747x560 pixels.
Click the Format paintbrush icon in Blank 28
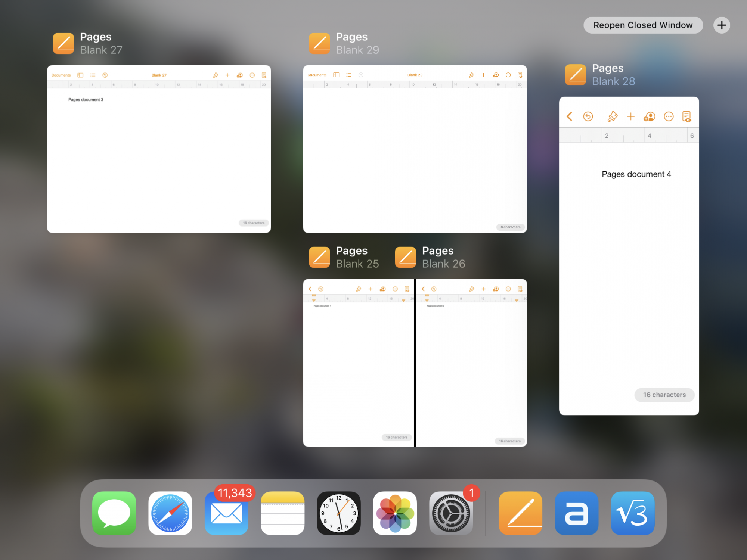(x=612, y=116)
